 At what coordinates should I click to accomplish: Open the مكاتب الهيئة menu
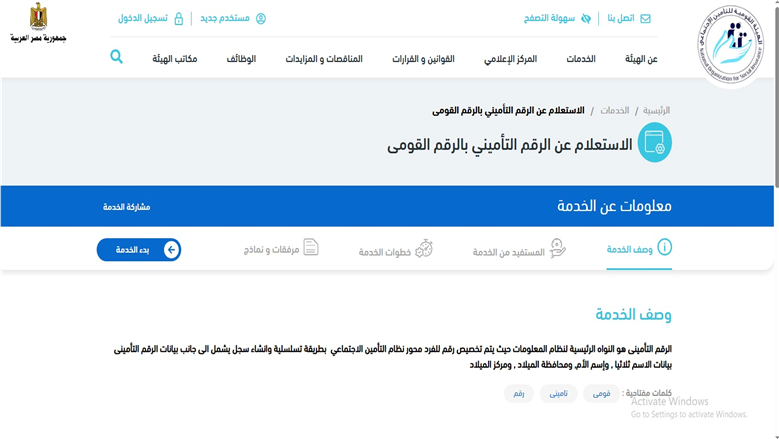pyautogui.click(x=175, y=59)
